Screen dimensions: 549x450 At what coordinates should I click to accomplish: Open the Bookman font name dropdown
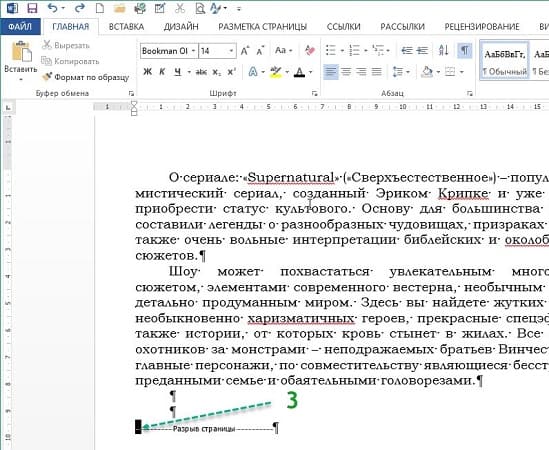coord(193,51)
